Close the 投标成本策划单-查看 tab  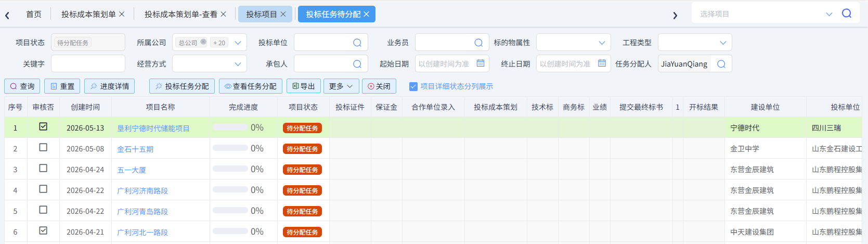click(x=223, y=14)
